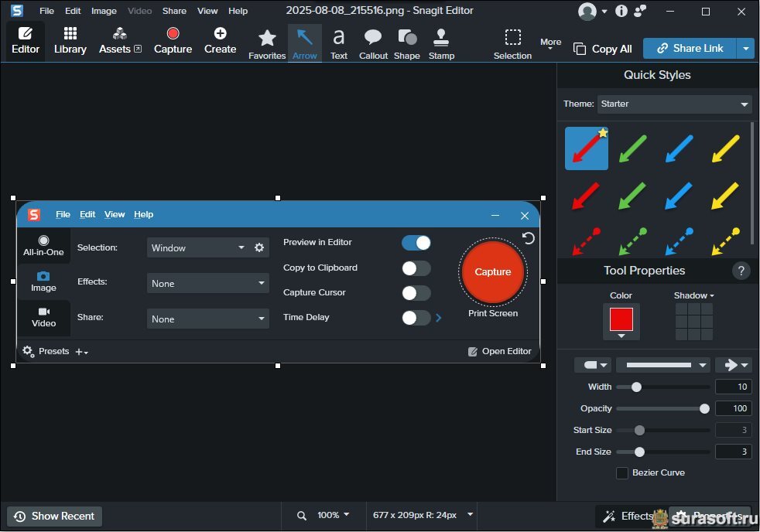Click the Selection tool

click(x=512, y=43)
